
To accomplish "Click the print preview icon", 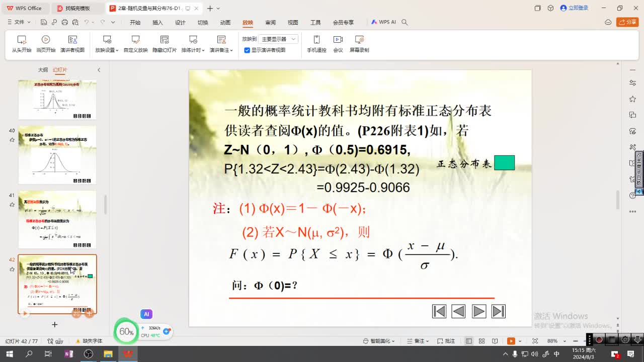I will [75, 22].
